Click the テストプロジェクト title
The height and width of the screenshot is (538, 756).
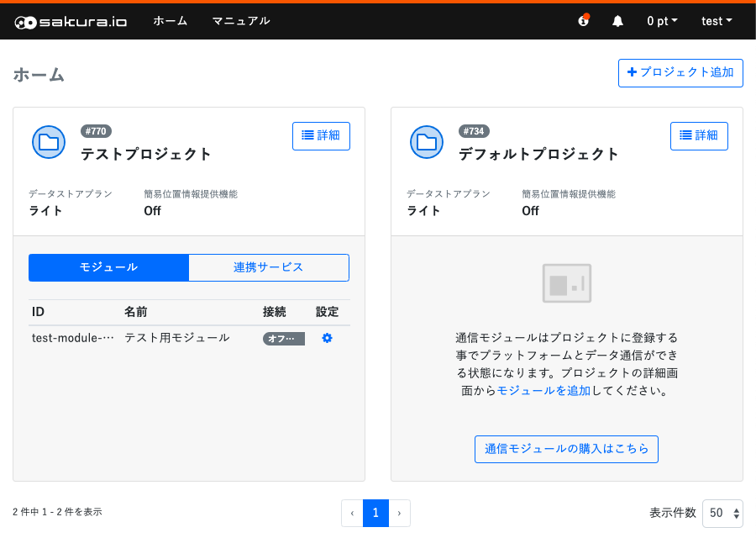click(x=146, y=154)
